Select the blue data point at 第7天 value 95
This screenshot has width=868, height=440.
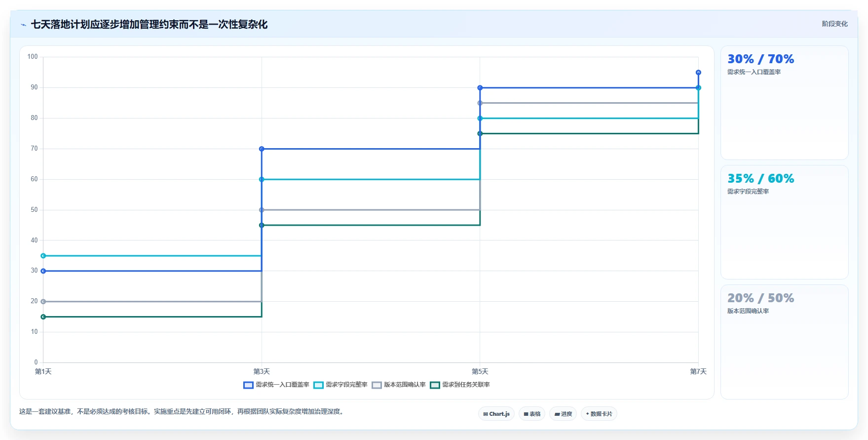[698, 73]
